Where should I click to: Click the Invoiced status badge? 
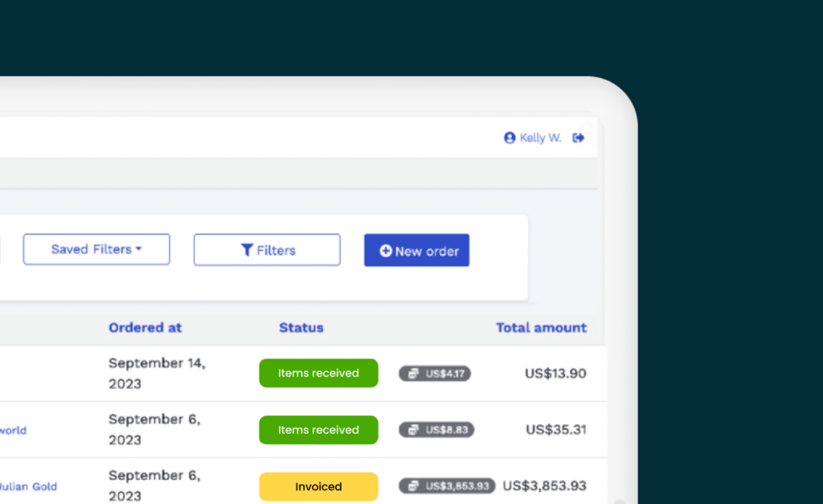[318, 486]
